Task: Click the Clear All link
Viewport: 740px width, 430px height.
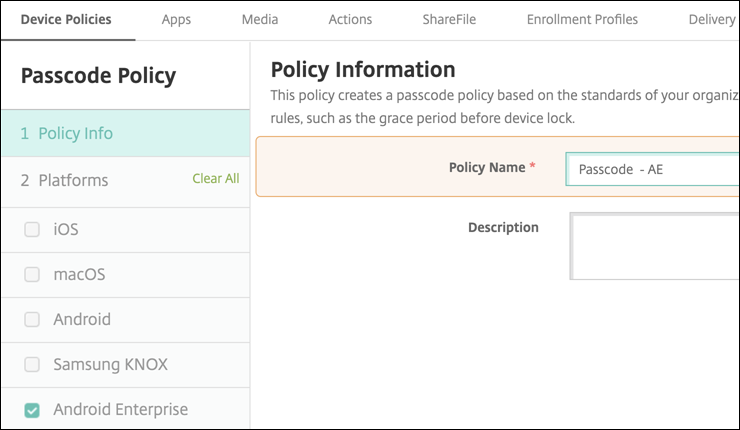Action: point(216,178)
